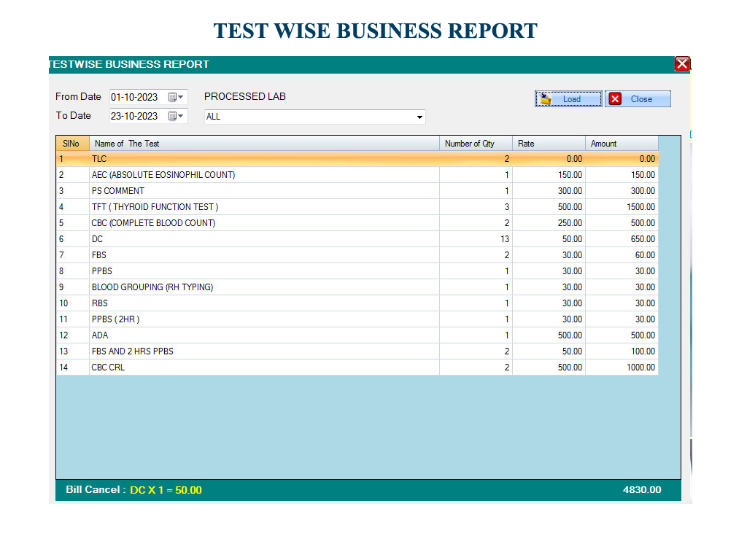
Task: Open the From Date calendar picker
Action: click(x=177, y=97)
